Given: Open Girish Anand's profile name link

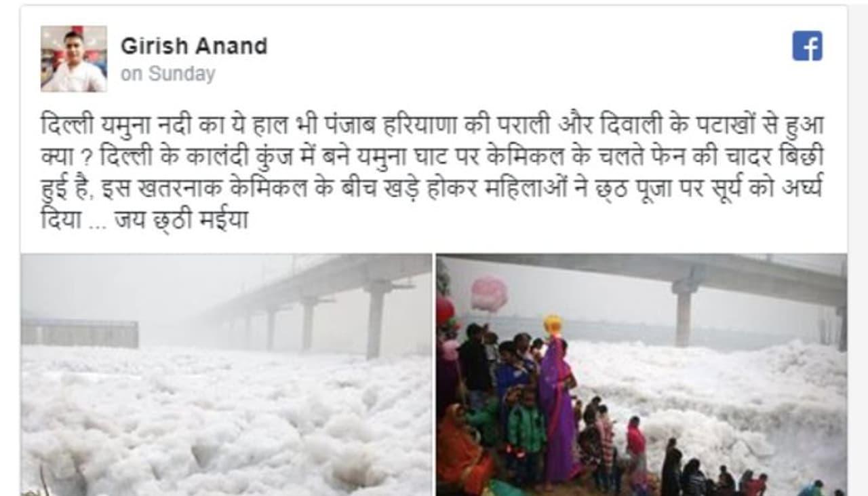Looking at the screenshot, I should (194, 46).
